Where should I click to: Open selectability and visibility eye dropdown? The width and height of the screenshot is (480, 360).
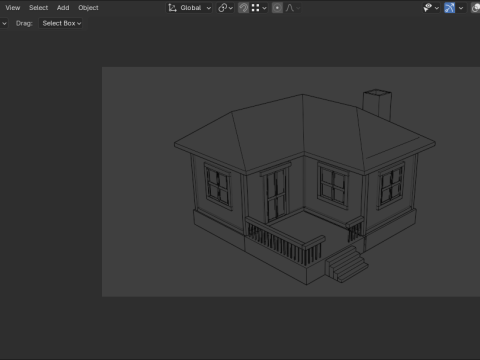pos(431,8)
